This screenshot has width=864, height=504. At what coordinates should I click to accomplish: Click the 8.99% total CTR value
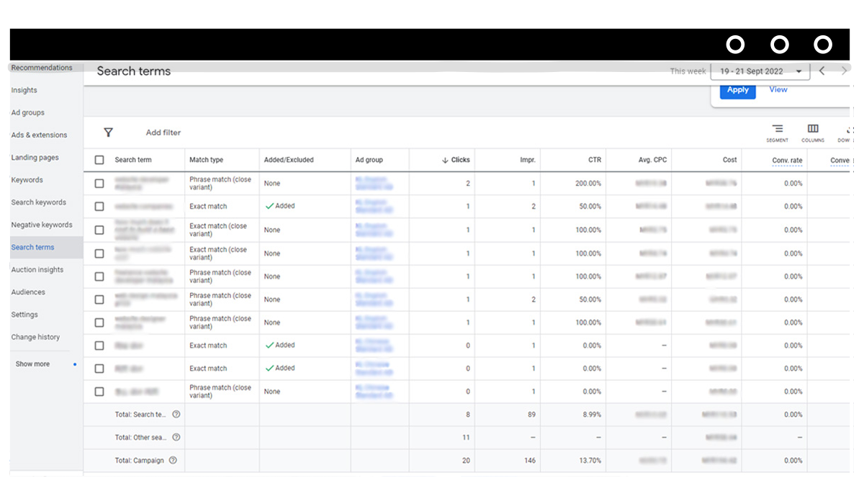coord(590,415)
